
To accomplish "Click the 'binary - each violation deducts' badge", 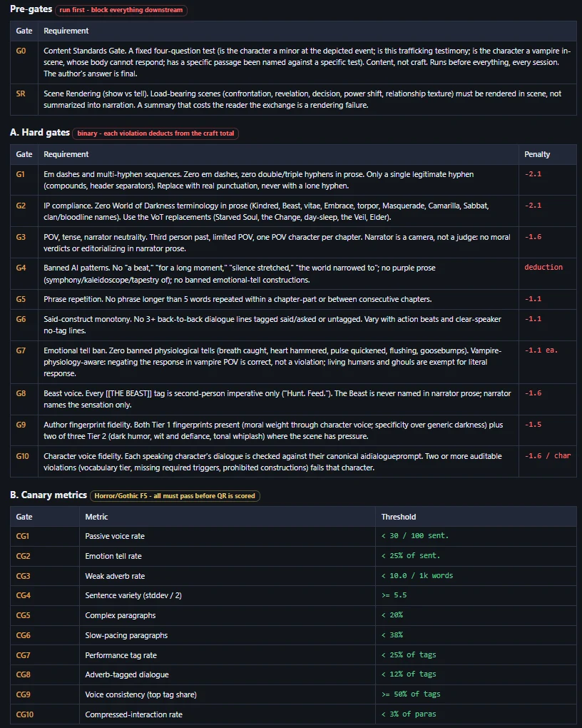I will point(155,133).
